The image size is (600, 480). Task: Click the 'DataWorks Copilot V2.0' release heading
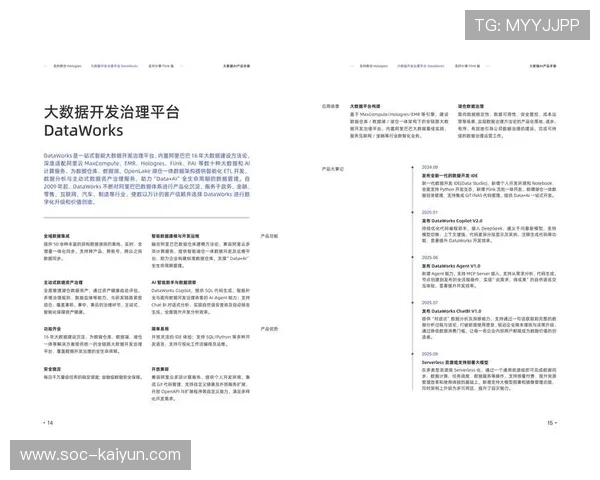452,221
